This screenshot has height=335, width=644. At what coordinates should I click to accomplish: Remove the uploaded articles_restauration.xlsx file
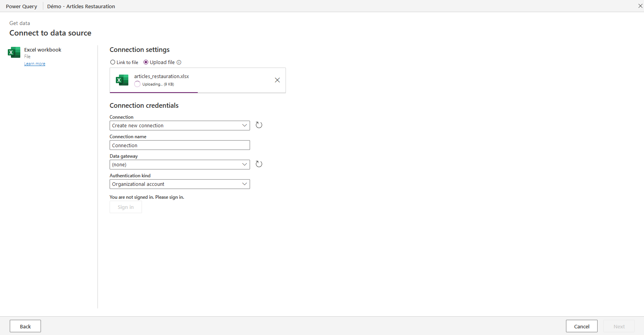click(277, 80)
